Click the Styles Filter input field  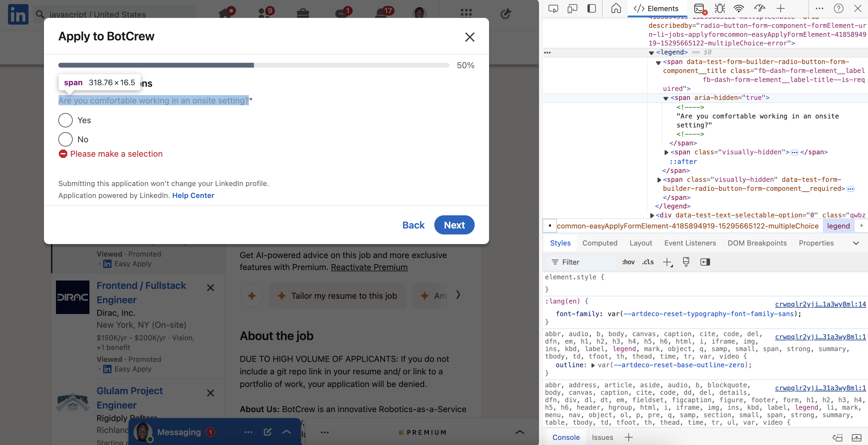click(581, 262)
